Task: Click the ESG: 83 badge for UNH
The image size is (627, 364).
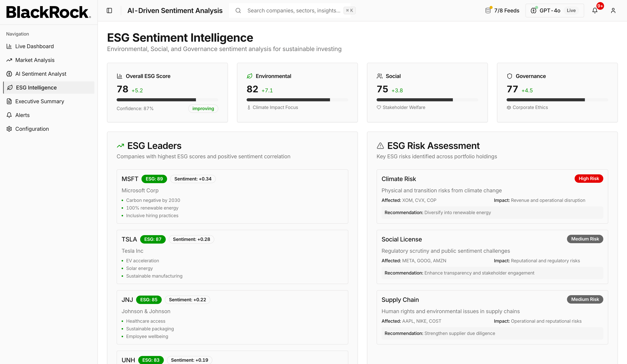Action: [x=151, y=360]
